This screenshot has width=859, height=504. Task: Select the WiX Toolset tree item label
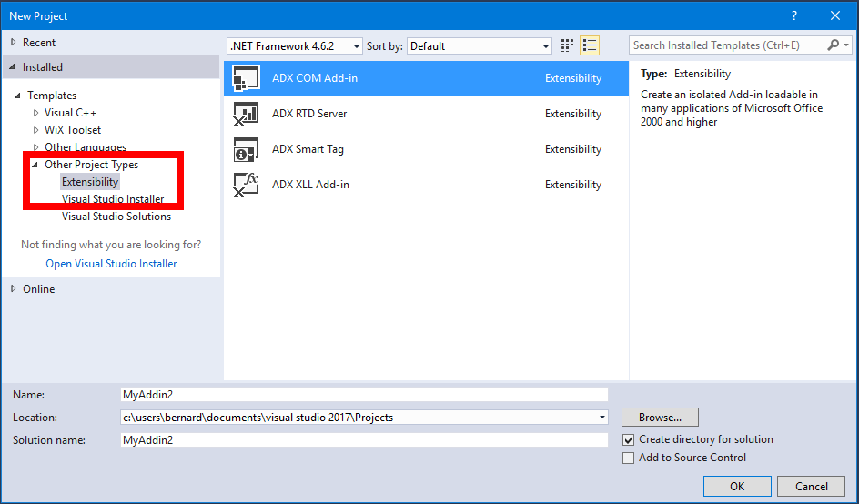pyautogui.click(x=73, y=130)
